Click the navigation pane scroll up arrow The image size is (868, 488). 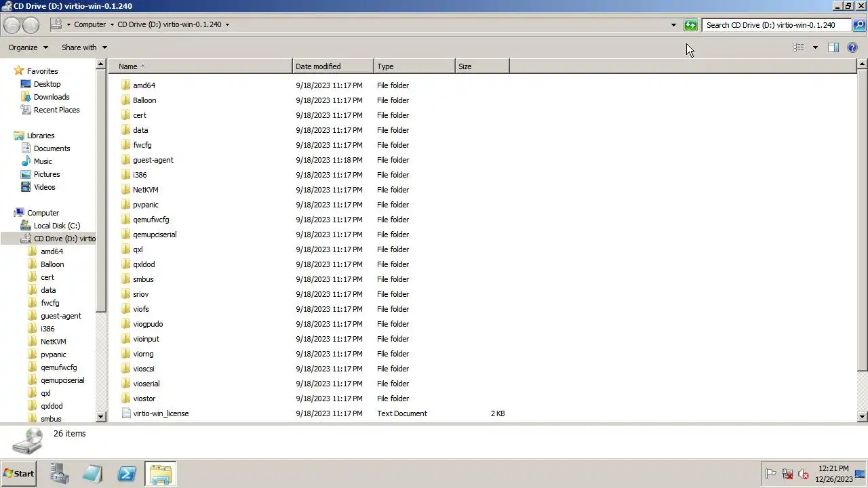tap(101, 64)
